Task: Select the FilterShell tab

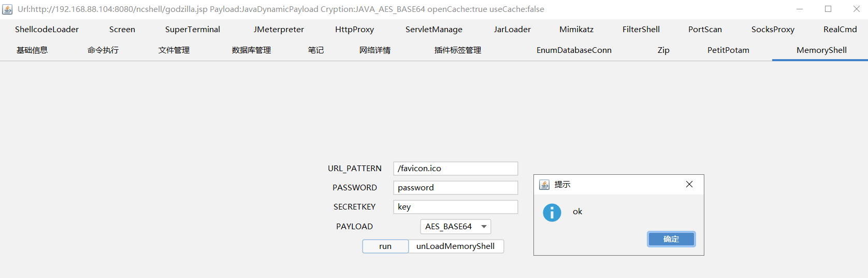Action: [x=641, y=30]
